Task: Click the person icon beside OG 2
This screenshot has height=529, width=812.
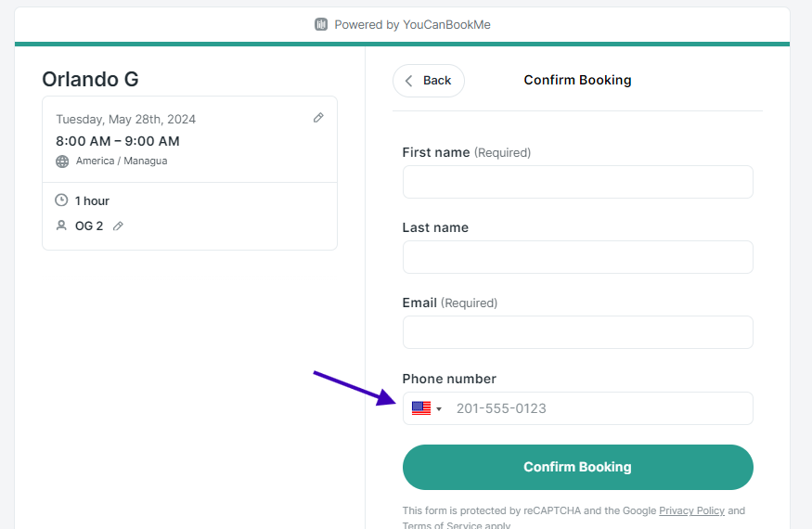Action: click(61, 226)
